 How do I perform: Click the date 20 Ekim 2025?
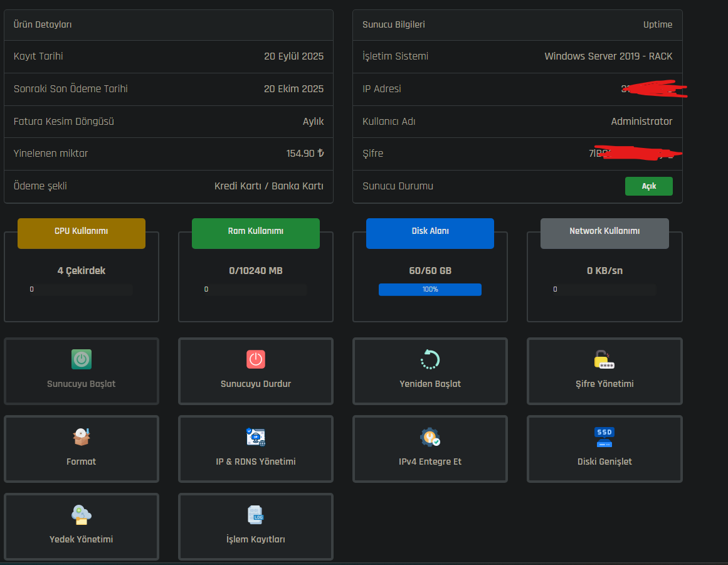pyautogui.click(x=294, y=88)
